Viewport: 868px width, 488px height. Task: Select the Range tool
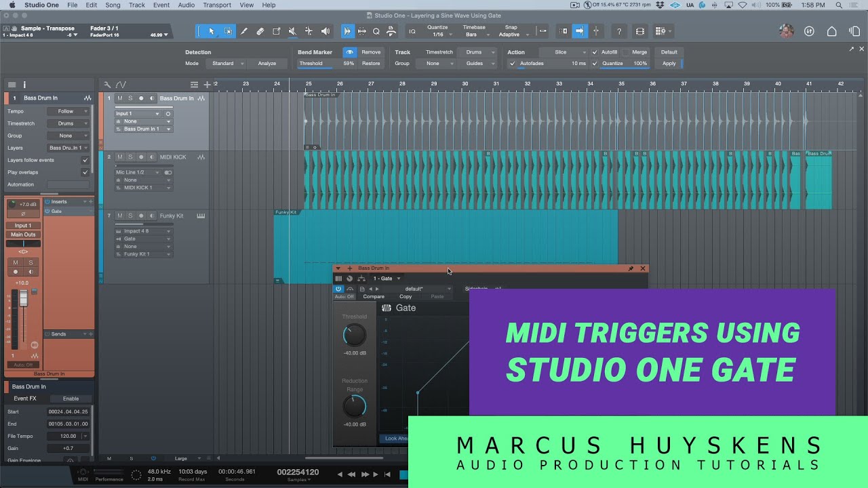click(x=228, y=31)
